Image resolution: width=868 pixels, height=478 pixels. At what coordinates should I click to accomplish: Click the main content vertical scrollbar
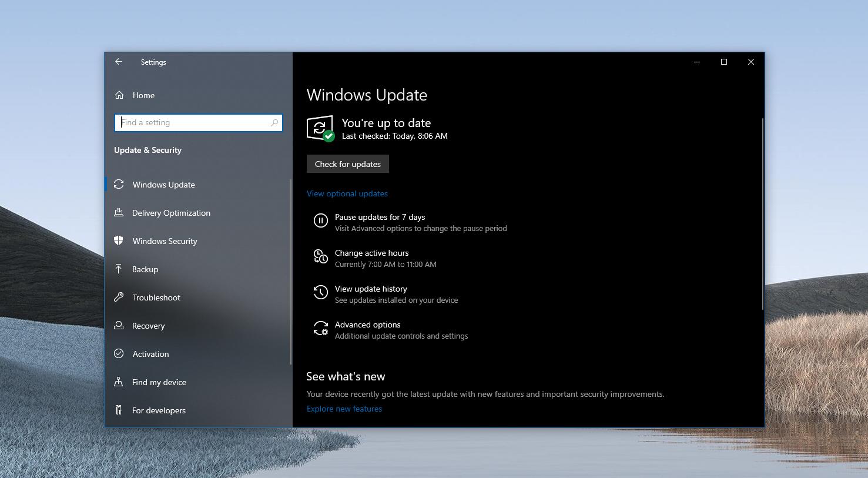(762, 214)
